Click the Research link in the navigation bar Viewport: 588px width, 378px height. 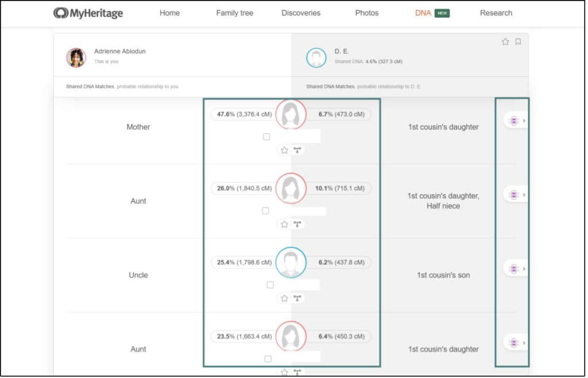[x=496, y=13]
